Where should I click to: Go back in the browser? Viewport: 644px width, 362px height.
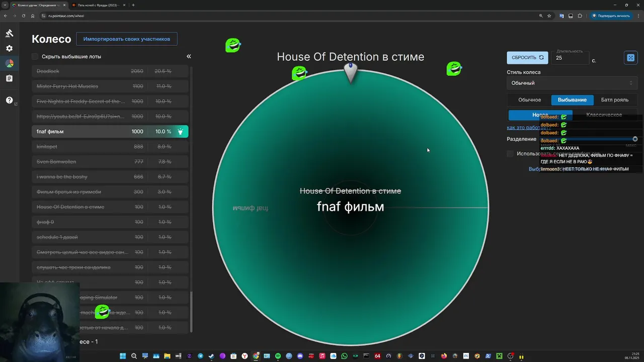5,16
